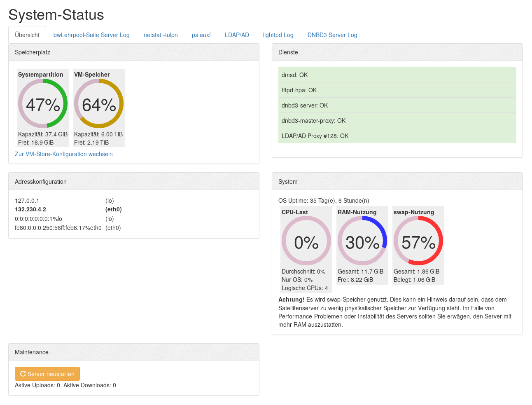Select the tftpd-hpa: OK status row
Image resolution: width=532 pixels, height=405 pixels.
(397, 90)
